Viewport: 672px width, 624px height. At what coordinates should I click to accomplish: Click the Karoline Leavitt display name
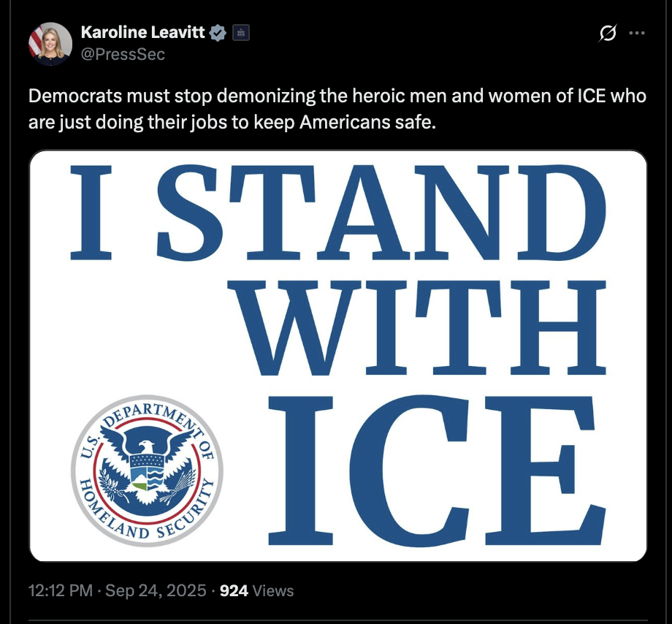142,32
